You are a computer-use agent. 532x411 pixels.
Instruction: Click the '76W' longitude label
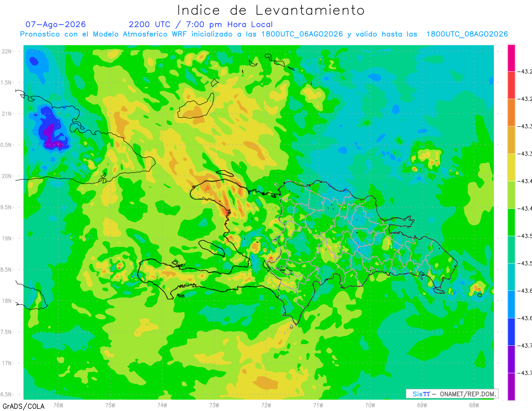pos(58,405)
